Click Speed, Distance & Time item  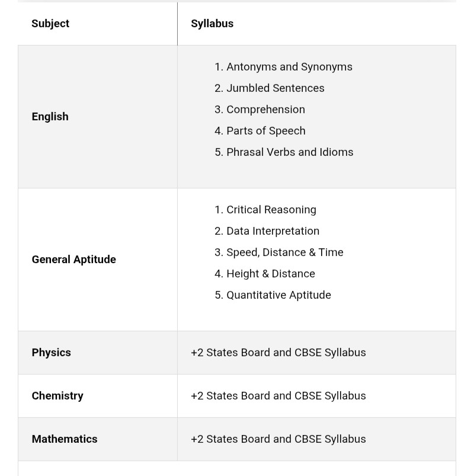[x=279, y=253]
